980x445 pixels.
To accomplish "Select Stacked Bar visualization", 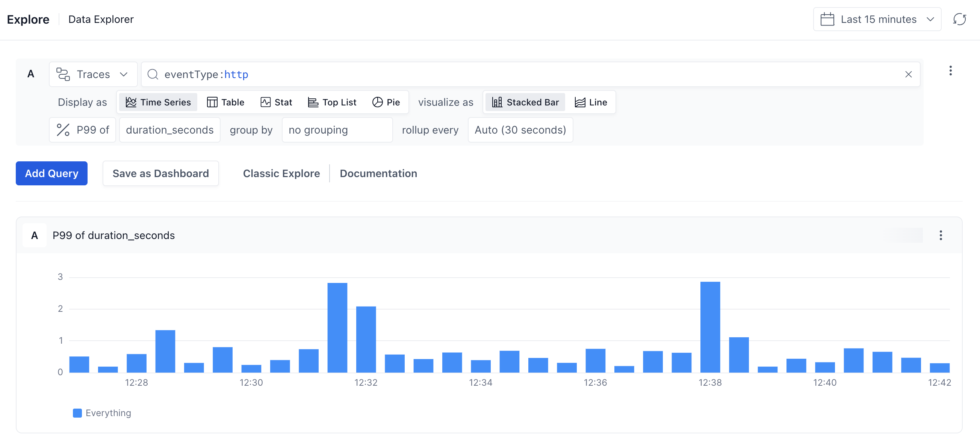I will [x=525, y=102].
